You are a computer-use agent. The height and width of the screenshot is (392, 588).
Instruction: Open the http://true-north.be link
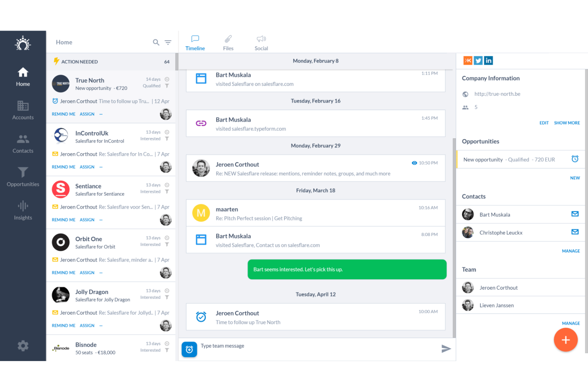tap(497, 94)
